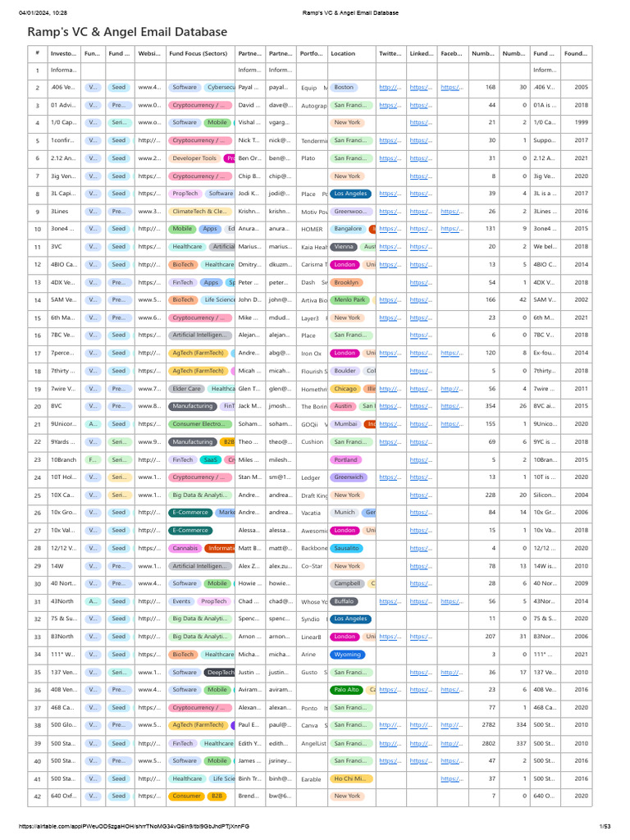Select the Consumer Electro... sector tag

click(200, 424)
